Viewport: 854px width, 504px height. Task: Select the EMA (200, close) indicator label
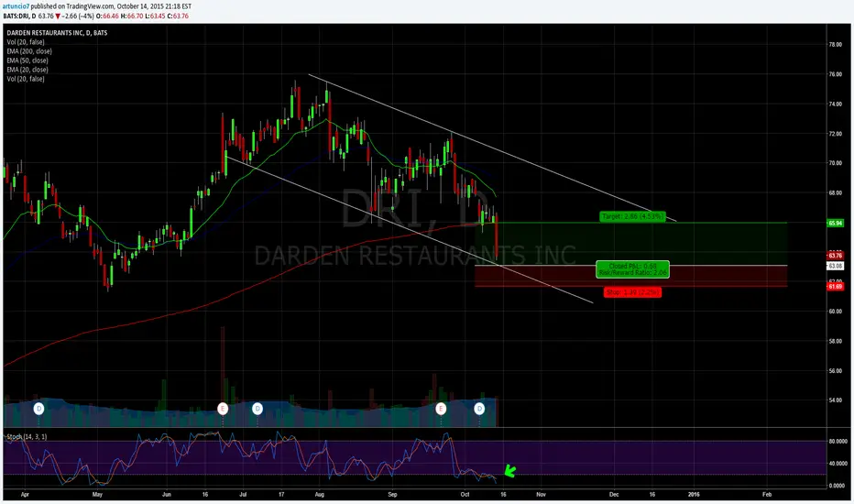29,51
